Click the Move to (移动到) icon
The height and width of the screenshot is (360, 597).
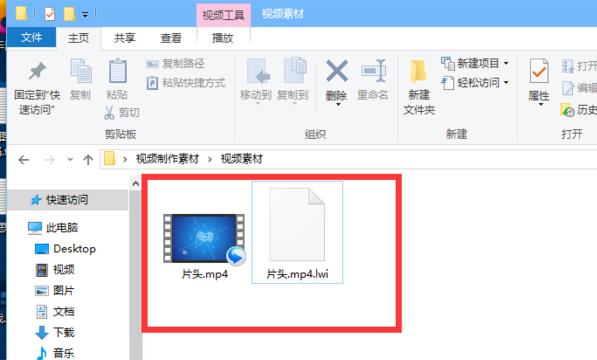coord(258,71)
